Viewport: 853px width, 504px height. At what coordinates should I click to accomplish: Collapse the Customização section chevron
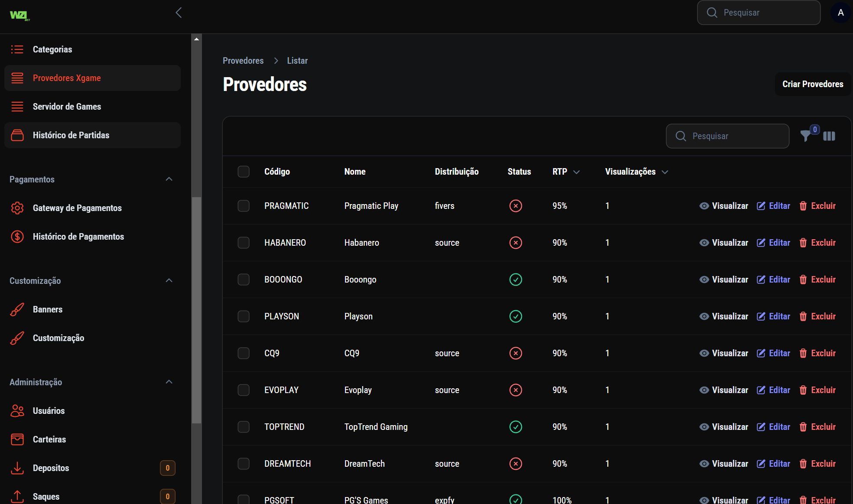[x=169, y=281]
